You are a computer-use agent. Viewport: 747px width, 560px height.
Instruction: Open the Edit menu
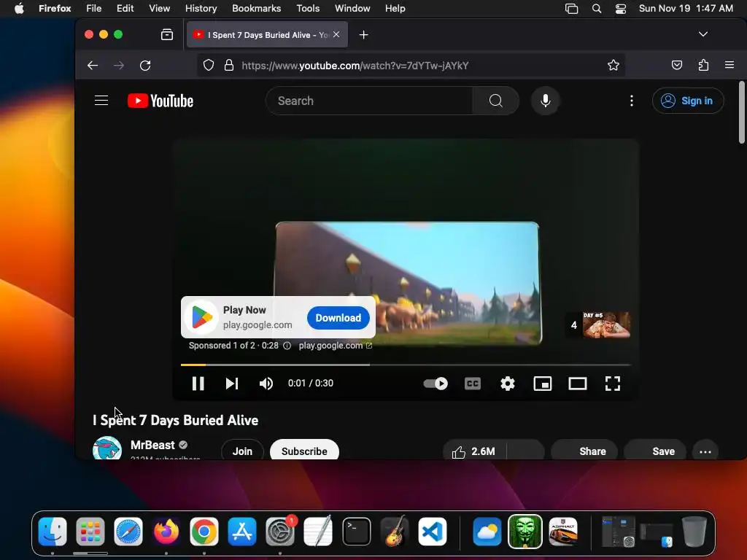125,9
